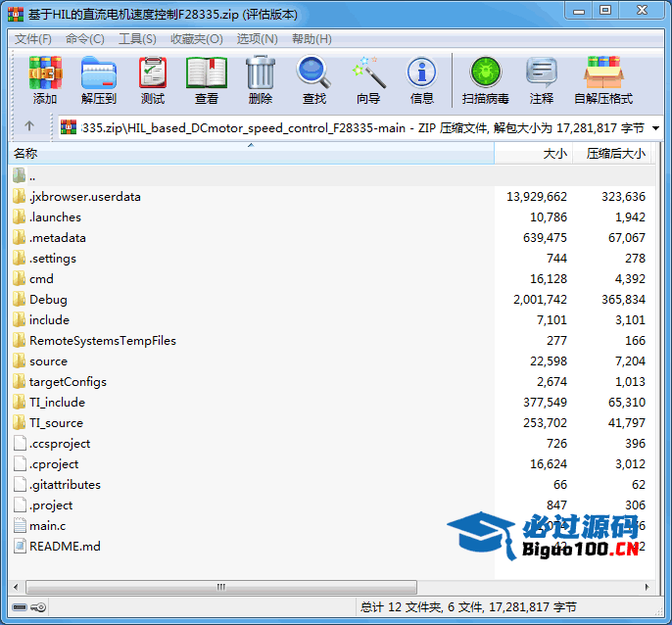Image resolution: width=672 pixels, height=625 pixels.
Task: Select the README.md file icon
Action: point(20,546)
